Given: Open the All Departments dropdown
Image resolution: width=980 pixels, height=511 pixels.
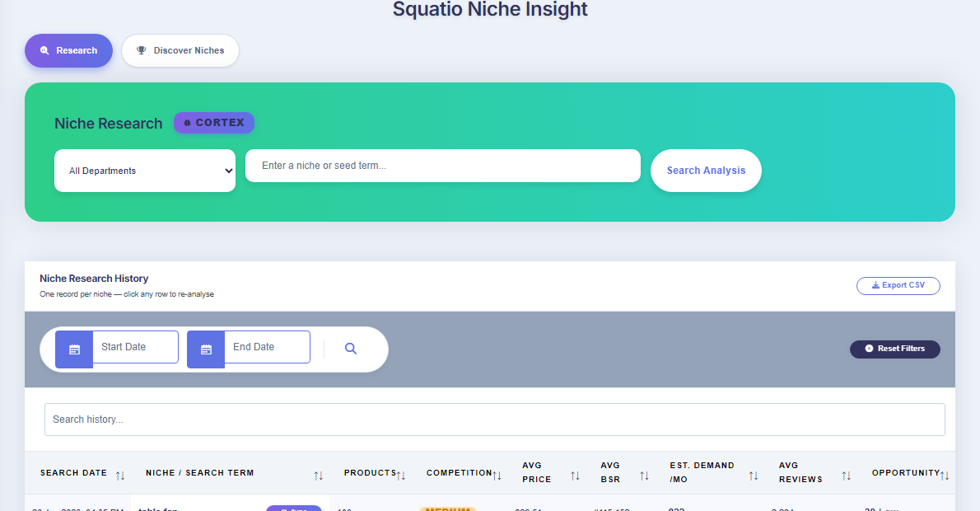Looking at the screenshot, I should coord(145,170).
